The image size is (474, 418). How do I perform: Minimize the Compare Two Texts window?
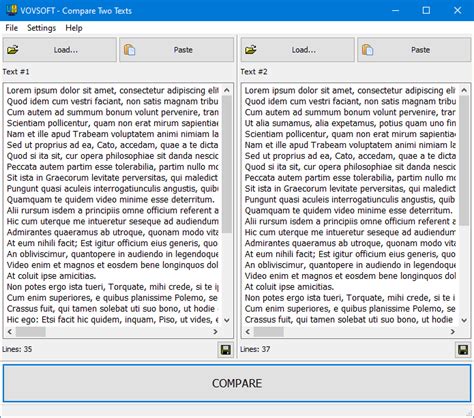pyautogui.click(x=395, y=10)
